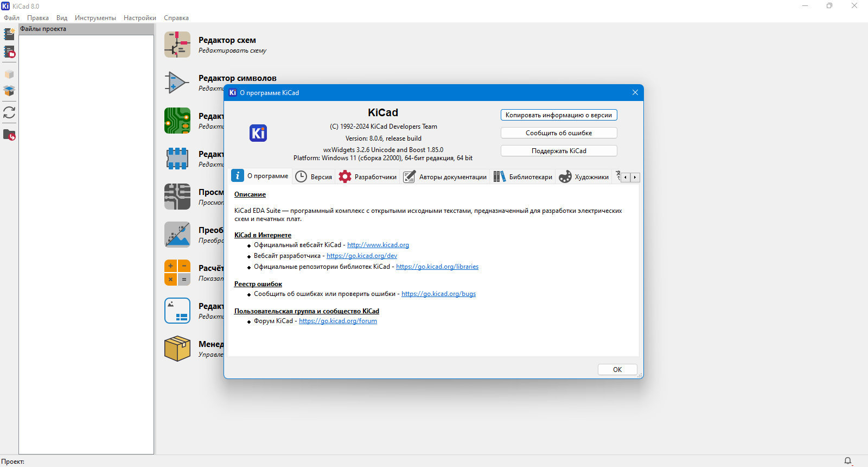
Task: Switch to the Художники tab
Action: point(584,177)
